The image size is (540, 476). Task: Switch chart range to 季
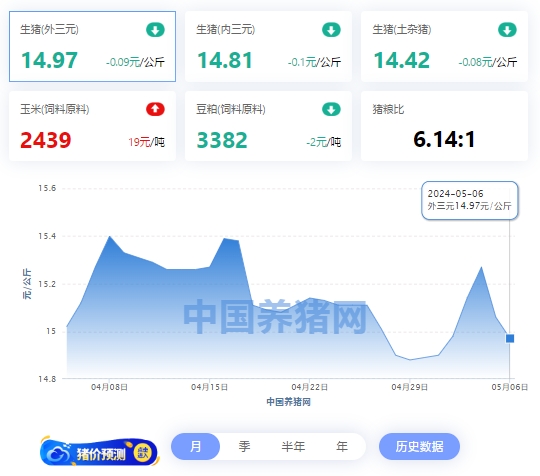pos(244,446)
